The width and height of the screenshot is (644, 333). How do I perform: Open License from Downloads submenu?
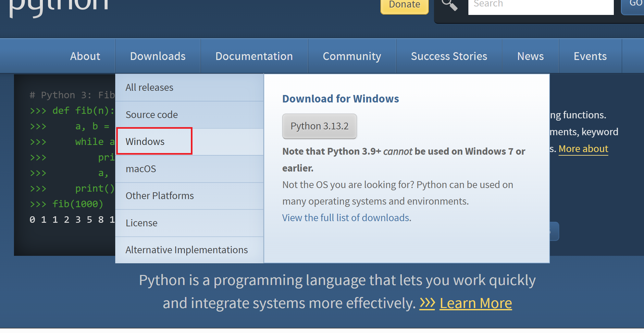click(x=189, y=223)
